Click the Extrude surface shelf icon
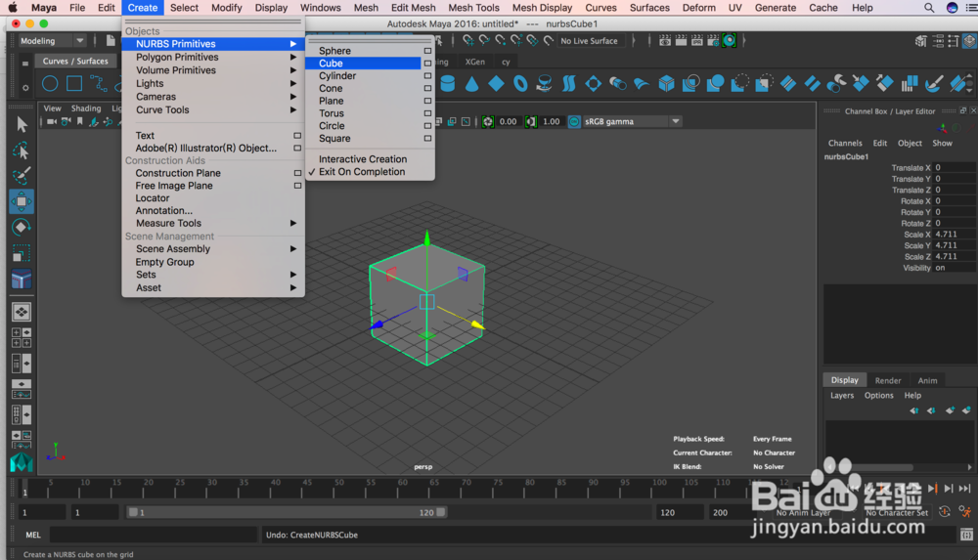Viewport: 978px width, 560px height. 617,84
